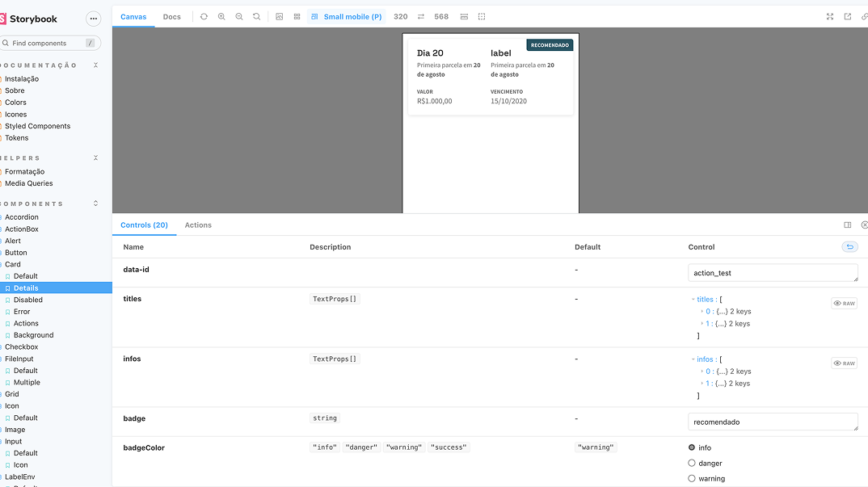Expand titles item 1
Viewport: 868px width, 487px height.
[702, 324]
